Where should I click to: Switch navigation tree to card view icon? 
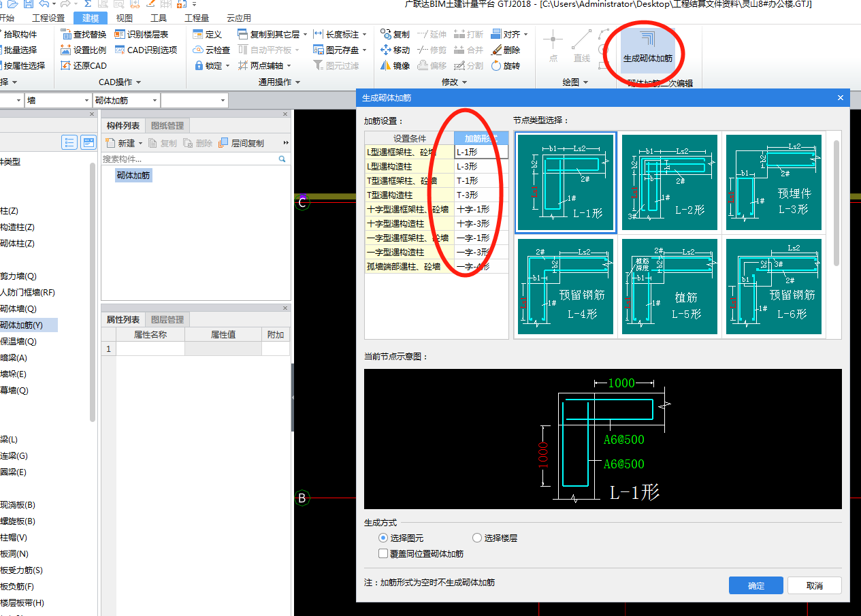click(x=88, y=142)
